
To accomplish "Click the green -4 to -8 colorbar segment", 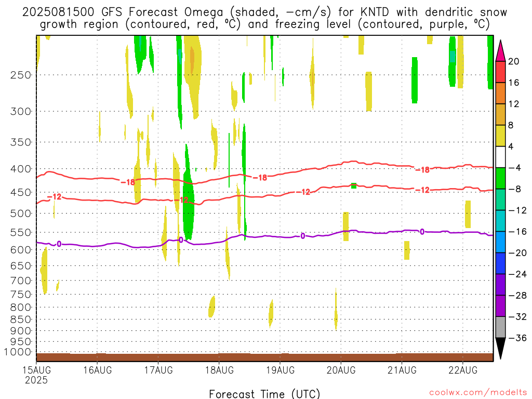I will pyautogui.click(x=500, y=179).
